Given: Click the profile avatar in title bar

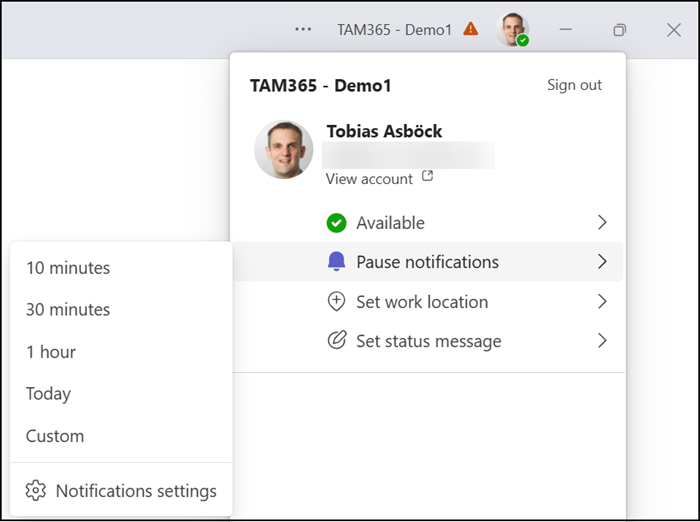Looking at the screenshot, I should pos(512,29).
